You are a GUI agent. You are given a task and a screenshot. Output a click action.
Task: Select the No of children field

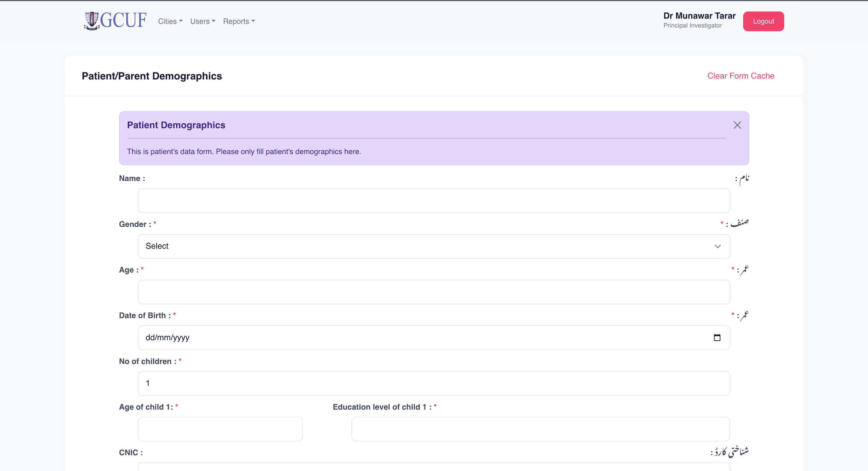434,383
